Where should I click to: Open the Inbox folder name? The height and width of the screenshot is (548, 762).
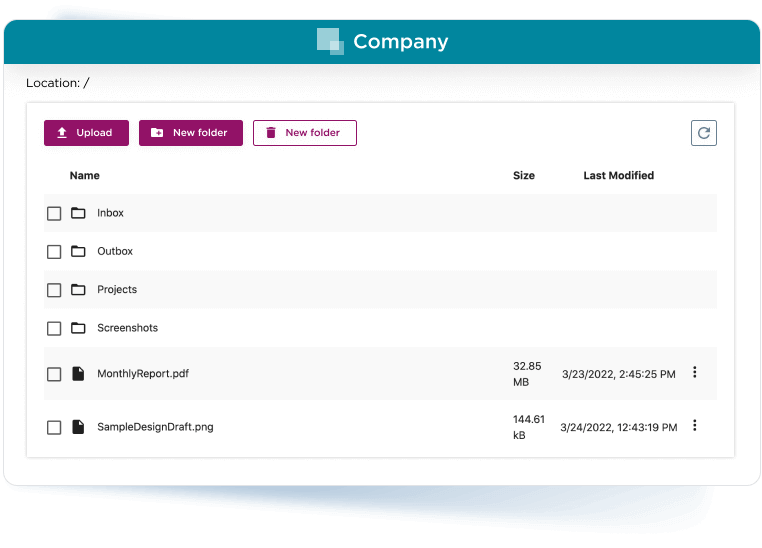110,213
